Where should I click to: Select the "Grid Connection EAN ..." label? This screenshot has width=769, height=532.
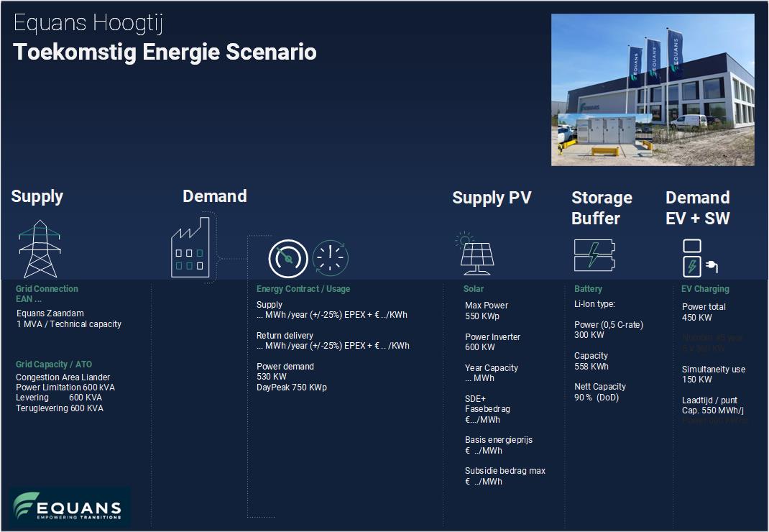coord(47,293)
